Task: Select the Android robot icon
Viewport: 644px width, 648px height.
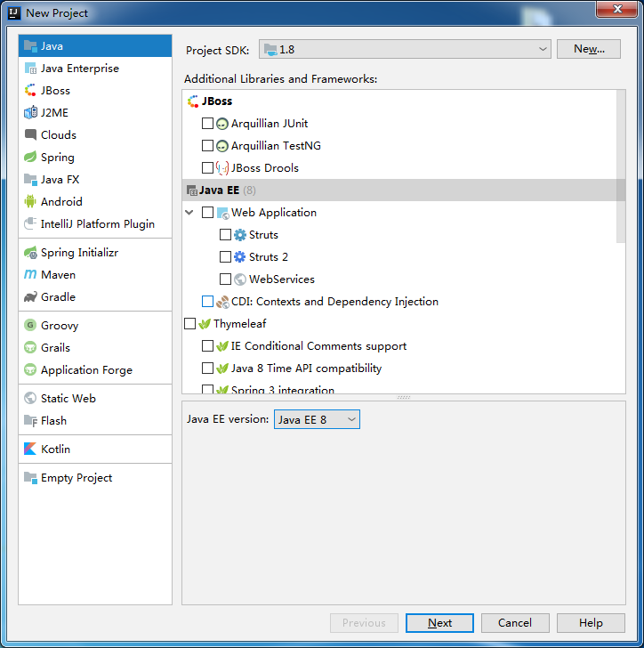Action: tap(30, 201)
